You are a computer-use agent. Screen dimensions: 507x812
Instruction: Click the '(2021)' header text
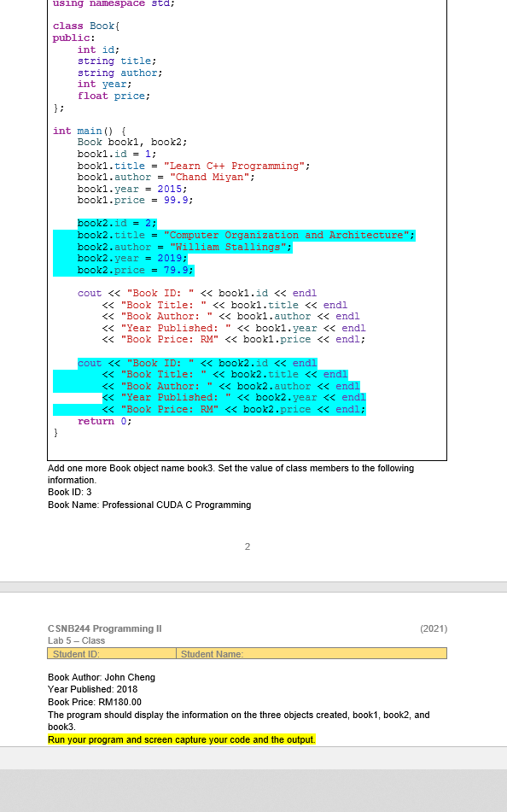(434, 628)
